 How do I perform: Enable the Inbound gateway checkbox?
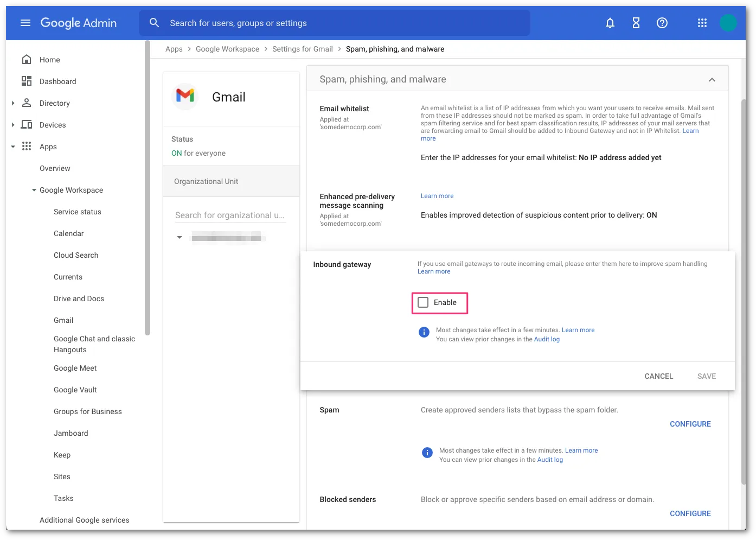coord(423,302)
